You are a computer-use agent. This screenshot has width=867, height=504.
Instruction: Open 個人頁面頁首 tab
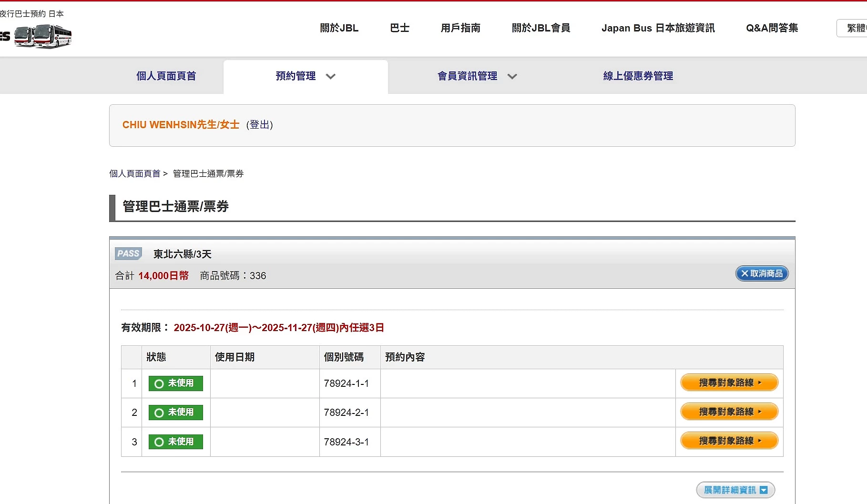(166, 76)
